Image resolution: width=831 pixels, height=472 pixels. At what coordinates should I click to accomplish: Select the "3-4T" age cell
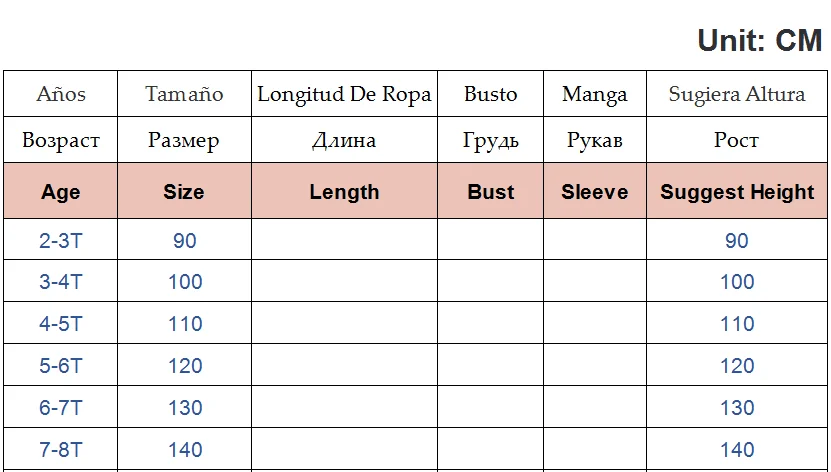point(61,282)
